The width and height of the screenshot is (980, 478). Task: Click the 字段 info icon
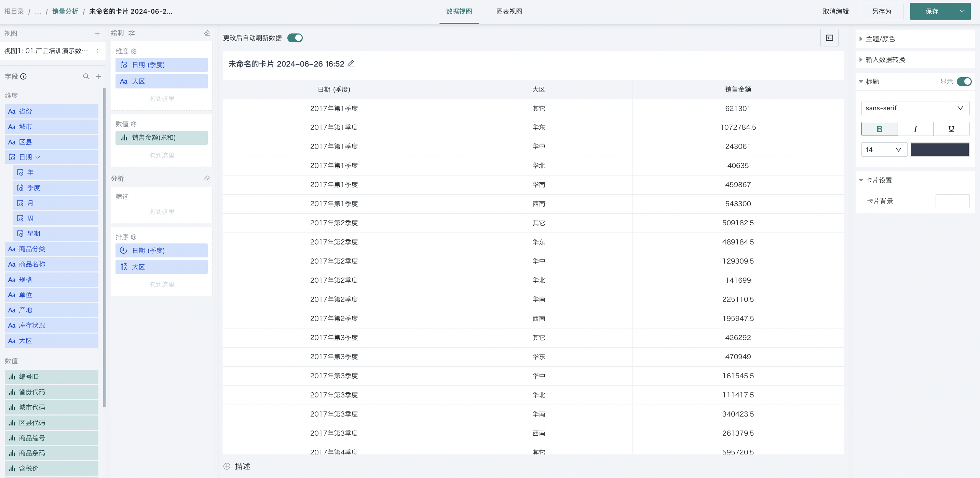[x=23, y=76]
